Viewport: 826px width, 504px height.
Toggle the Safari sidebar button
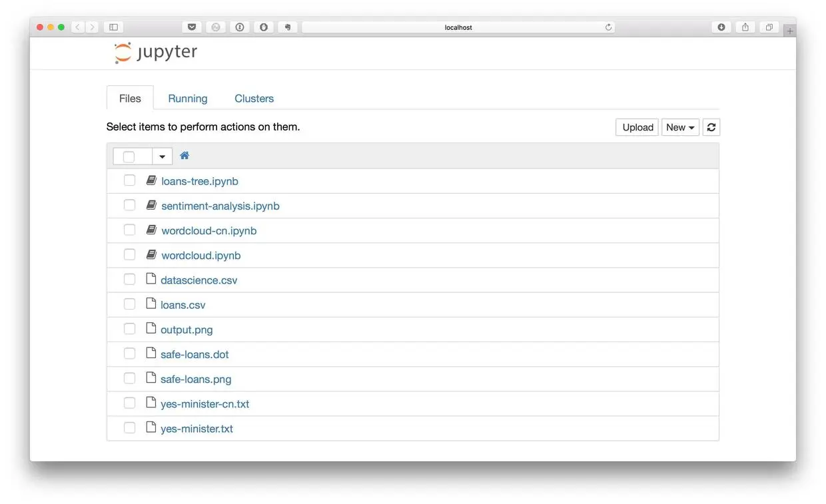click(113, 27)
